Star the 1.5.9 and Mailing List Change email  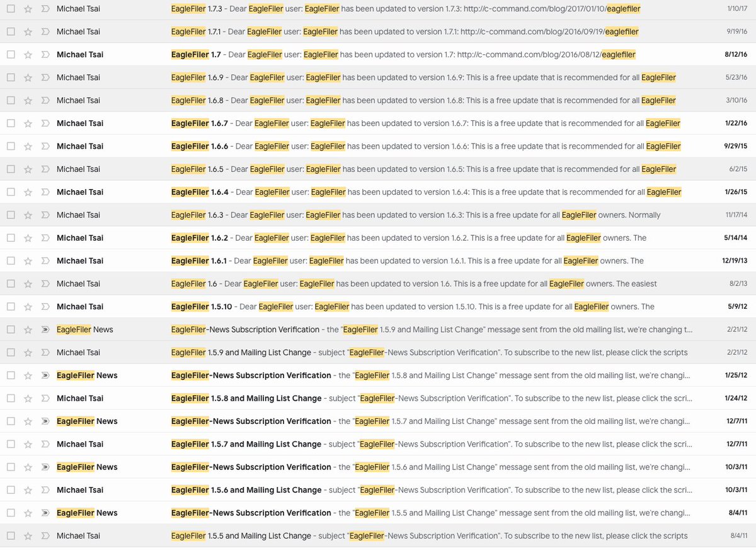coord(28,352)
